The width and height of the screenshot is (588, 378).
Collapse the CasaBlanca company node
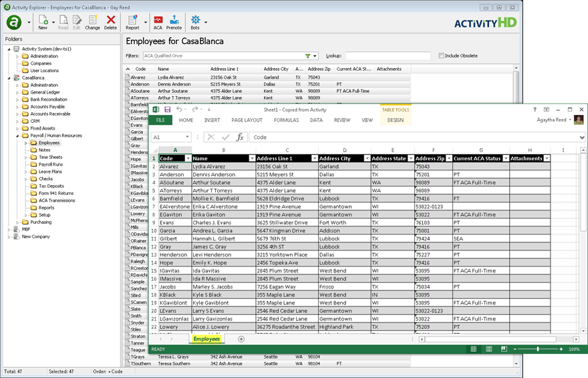[9, 78]
